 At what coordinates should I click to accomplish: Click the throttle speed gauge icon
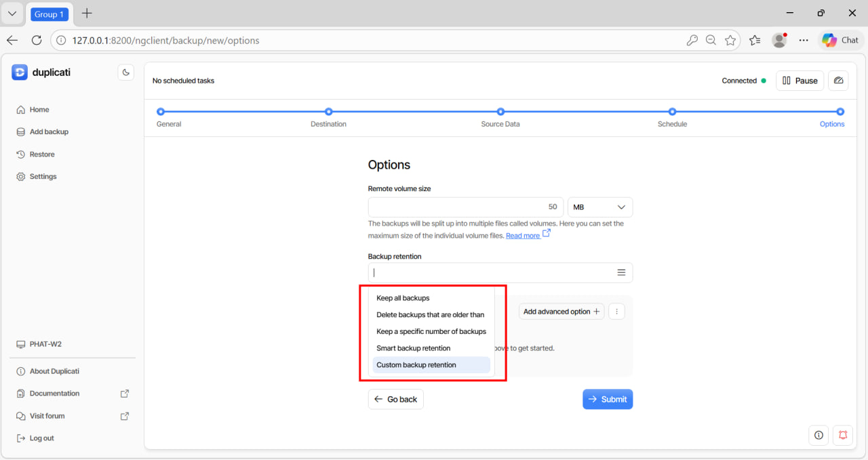(838, 81)
